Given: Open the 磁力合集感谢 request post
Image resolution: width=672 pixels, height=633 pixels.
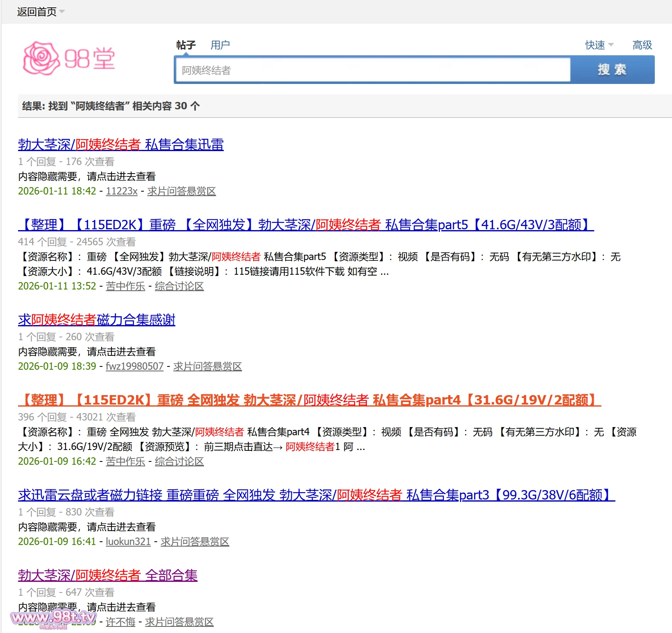Looking at the screenshot, I should point(97,320).
